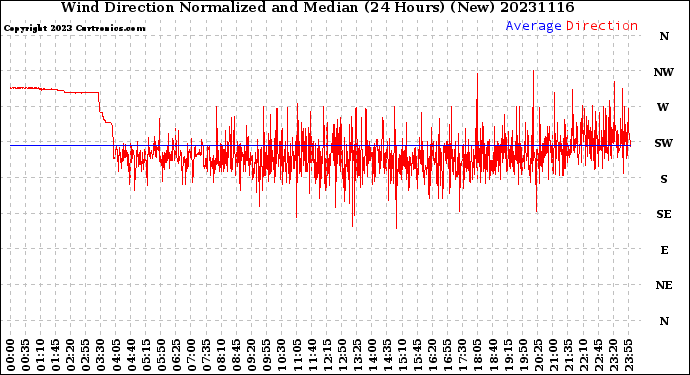
Task: Click the 09:20 time label
Action: point(252,355)
